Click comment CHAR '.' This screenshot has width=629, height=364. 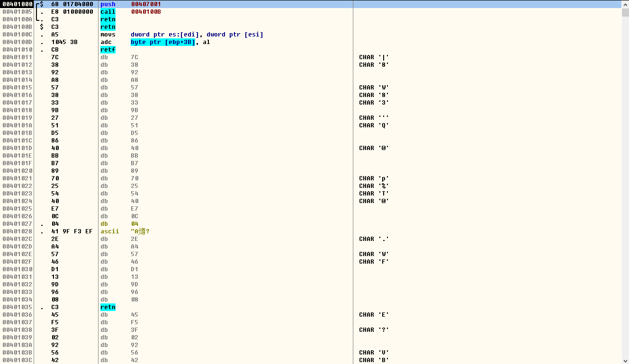(x=374, y=239)
